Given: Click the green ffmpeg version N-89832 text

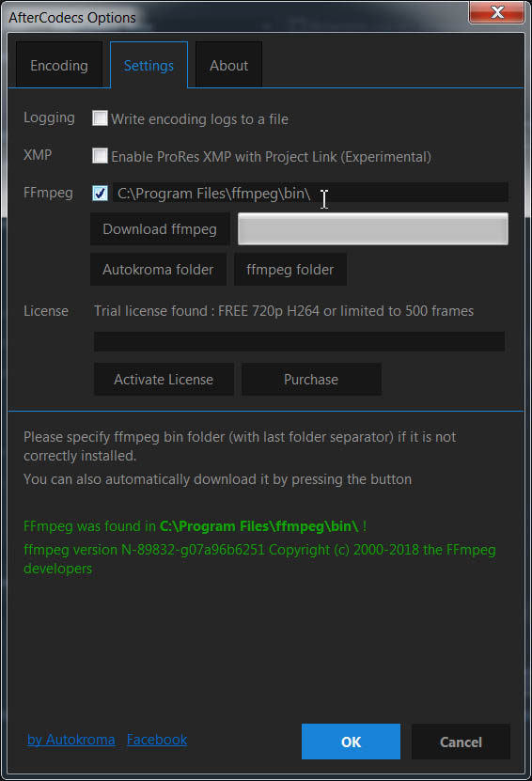Looking at the screenshot, I should point(259,559).
